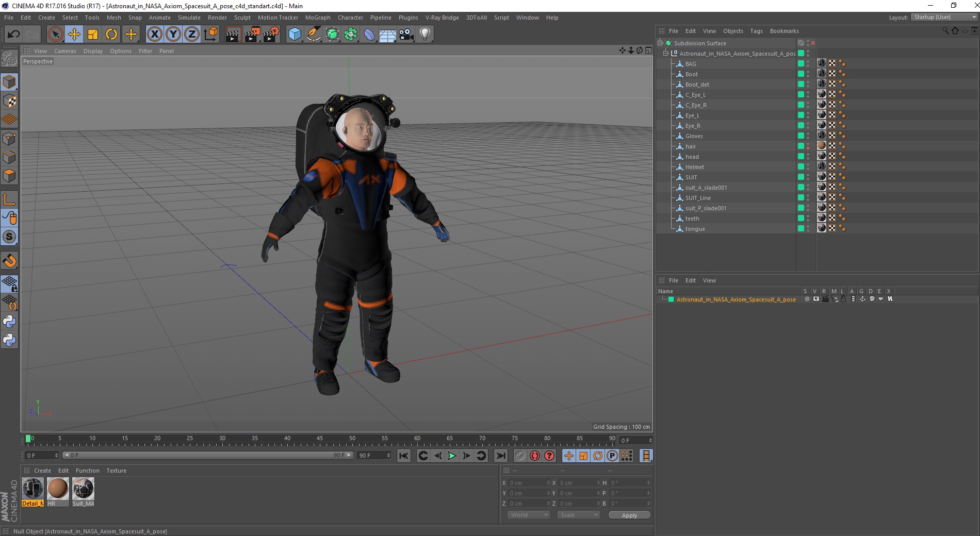Play the animation forward
980x536 pixels.
452,456
